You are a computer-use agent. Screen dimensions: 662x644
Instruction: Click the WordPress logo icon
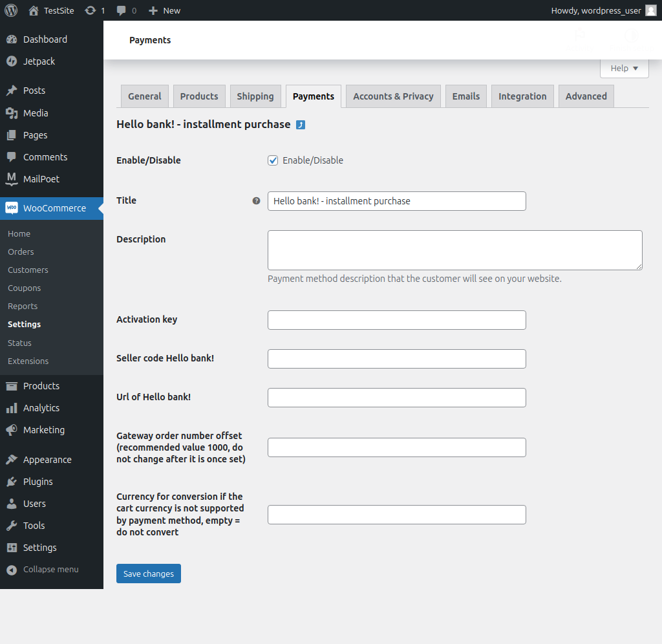click(11, 10)
